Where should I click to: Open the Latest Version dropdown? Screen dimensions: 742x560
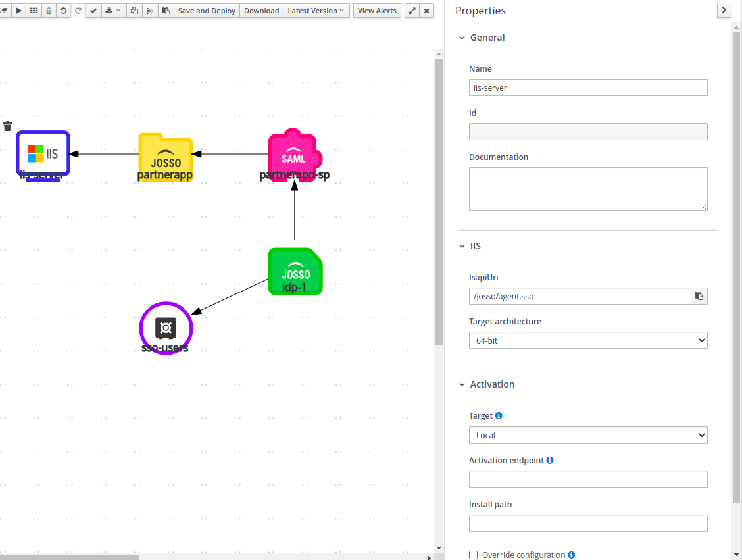(x=316, y=11)
